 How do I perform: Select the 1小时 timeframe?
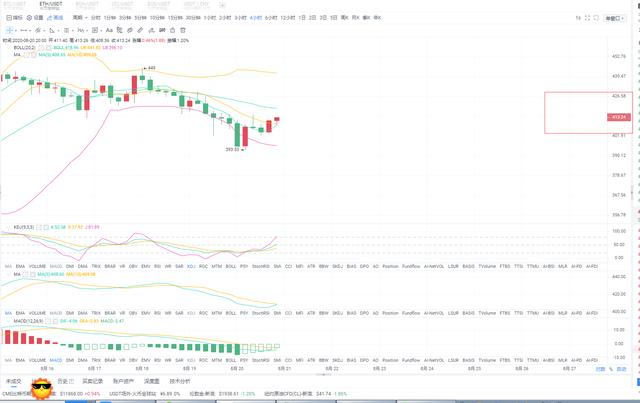[209, 18]
